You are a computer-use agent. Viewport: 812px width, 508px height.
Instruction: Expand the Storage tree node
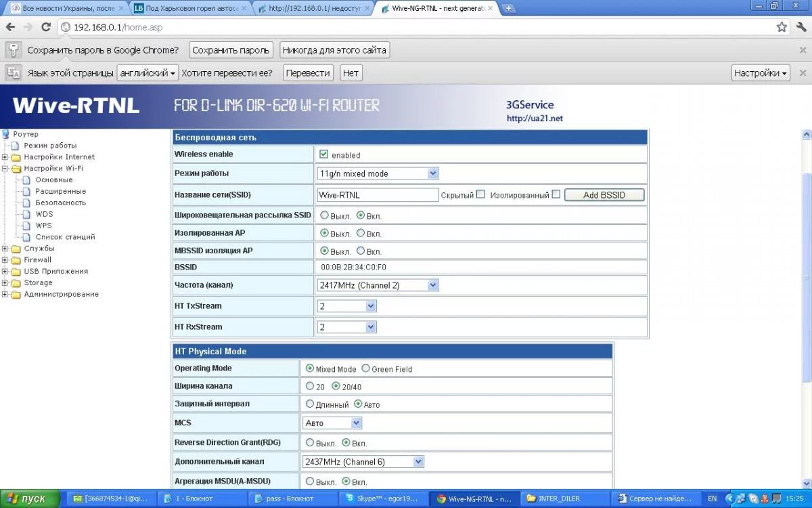5,283
